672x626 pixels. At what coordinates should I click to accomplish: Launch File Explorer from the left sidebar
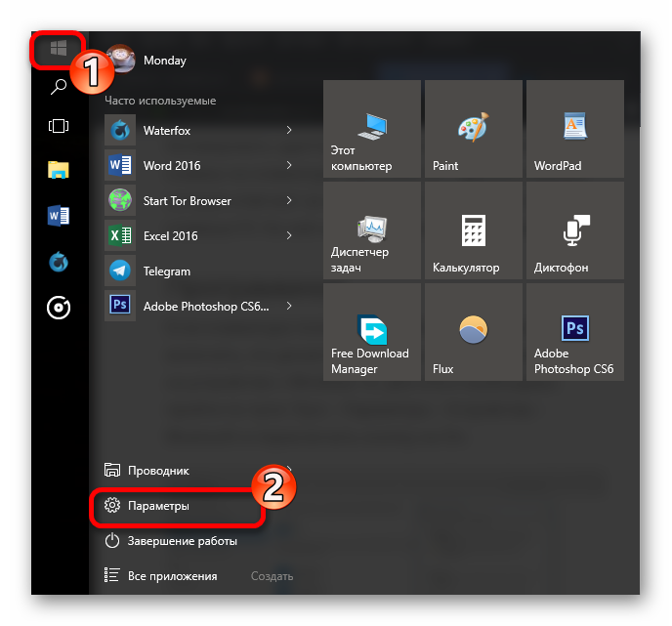(x=59, y=170)
